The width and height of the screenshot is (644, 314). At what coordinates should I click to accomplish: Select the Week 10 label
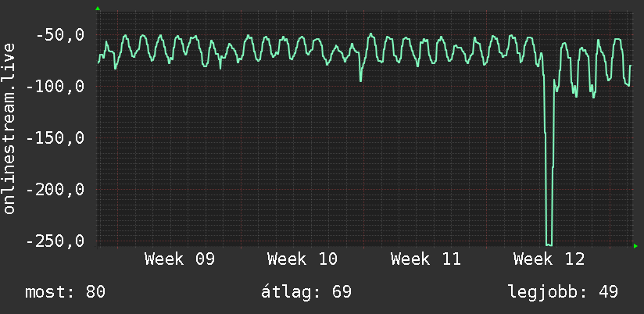pos(302,259)
